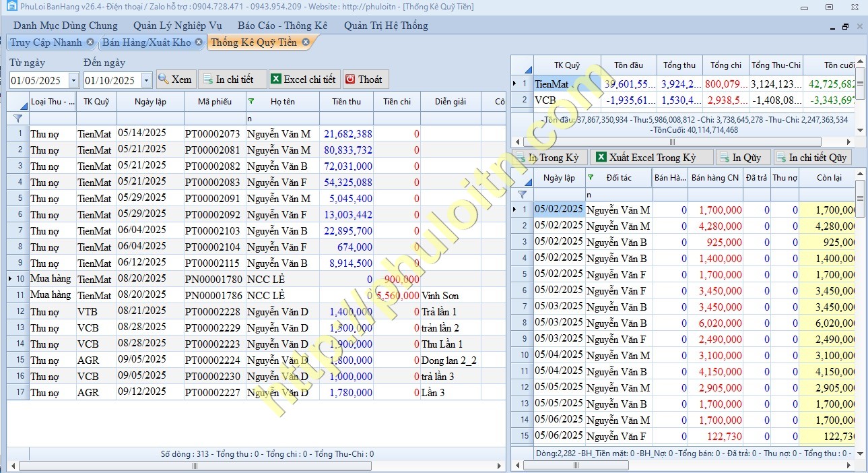Open the Quản Trị Hệ Thống menu
This screenshot has width=868, height=473.
pyautogui.click(x=386, y=26)
